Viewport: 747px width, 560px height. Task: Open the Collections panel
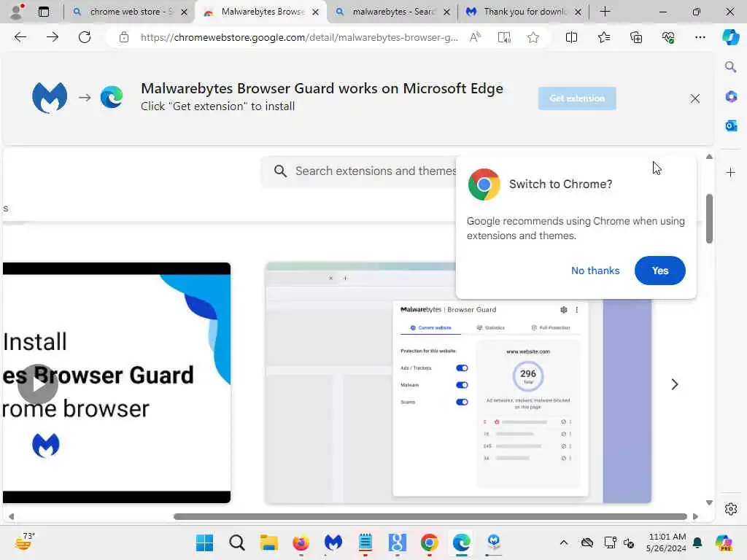pyautogui.click(x=636, y=37)
